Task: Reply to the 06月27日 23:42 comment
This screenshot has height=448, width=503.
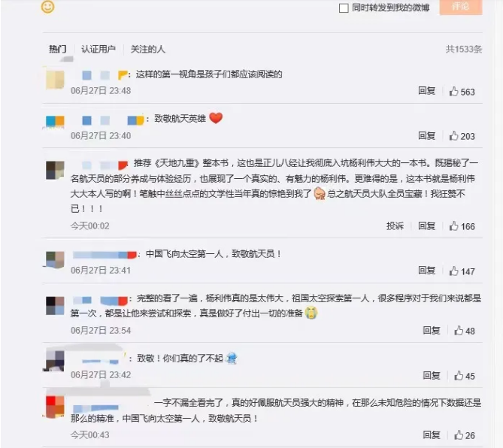Action: click(x=432, y=375)
